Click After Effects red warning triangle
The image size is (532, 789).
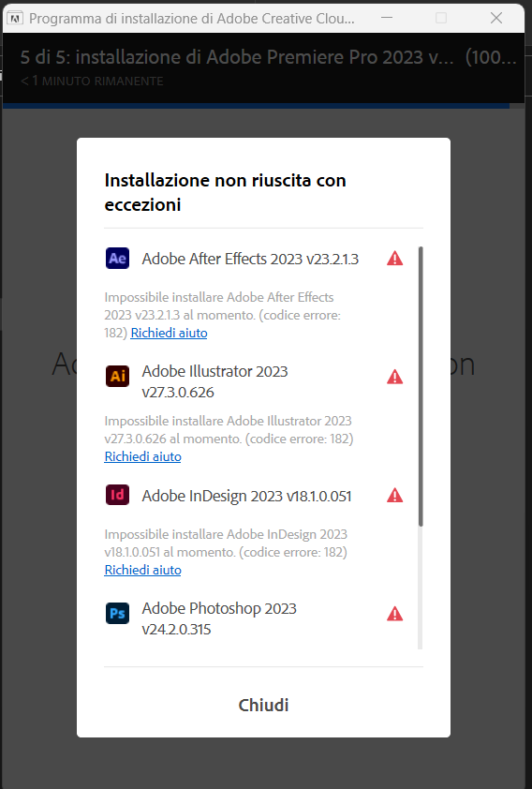[394, 259]
